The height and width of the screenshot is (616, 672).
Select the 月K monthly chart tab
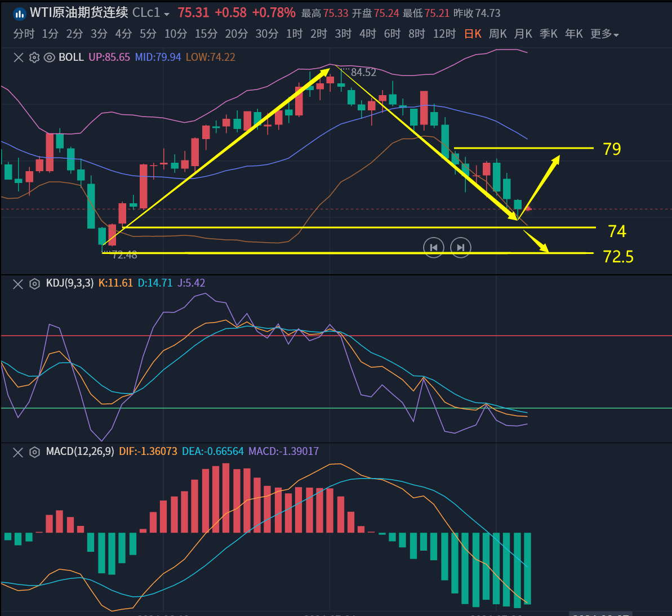tap(523, 34)
